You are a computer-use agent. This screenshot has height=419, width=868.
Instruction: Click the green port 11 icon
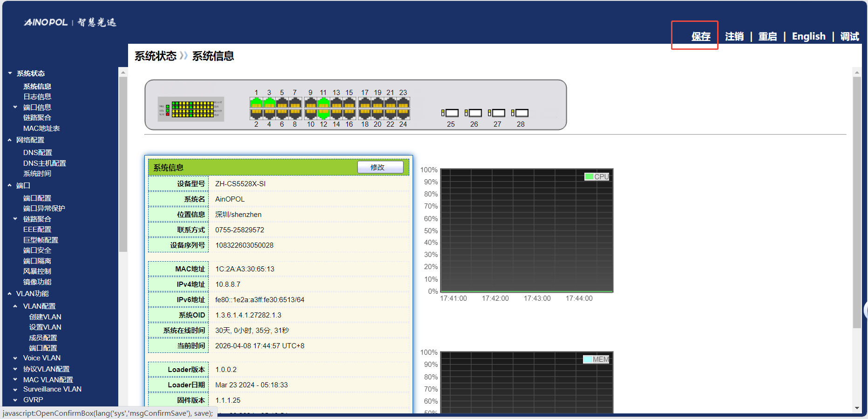[323, 102]
